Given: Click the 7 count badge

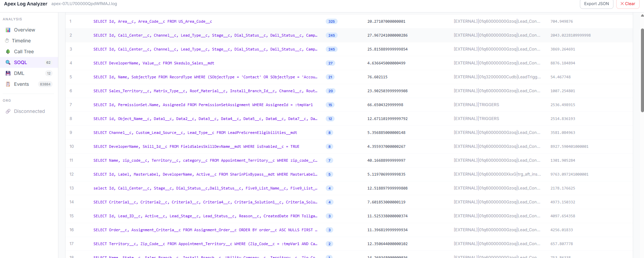Looking at the screenshot, I should coord(329,160).
